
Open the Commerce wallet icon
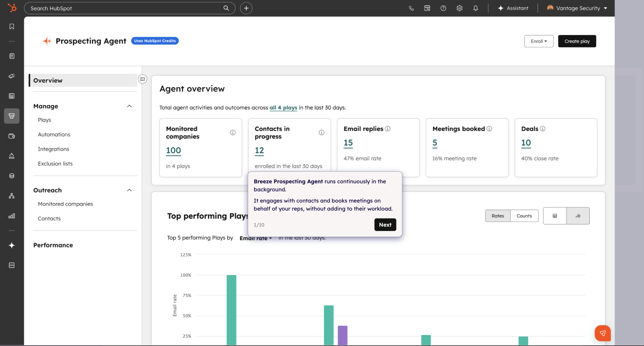pyautogui.click(x=12, y=136)
